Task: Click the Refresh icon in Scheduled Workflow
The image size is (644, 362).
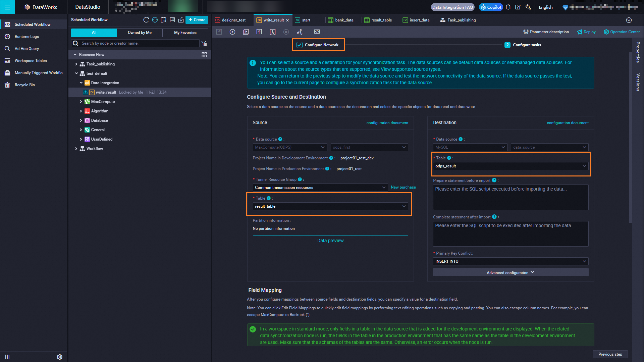Action: coord(146,20)
